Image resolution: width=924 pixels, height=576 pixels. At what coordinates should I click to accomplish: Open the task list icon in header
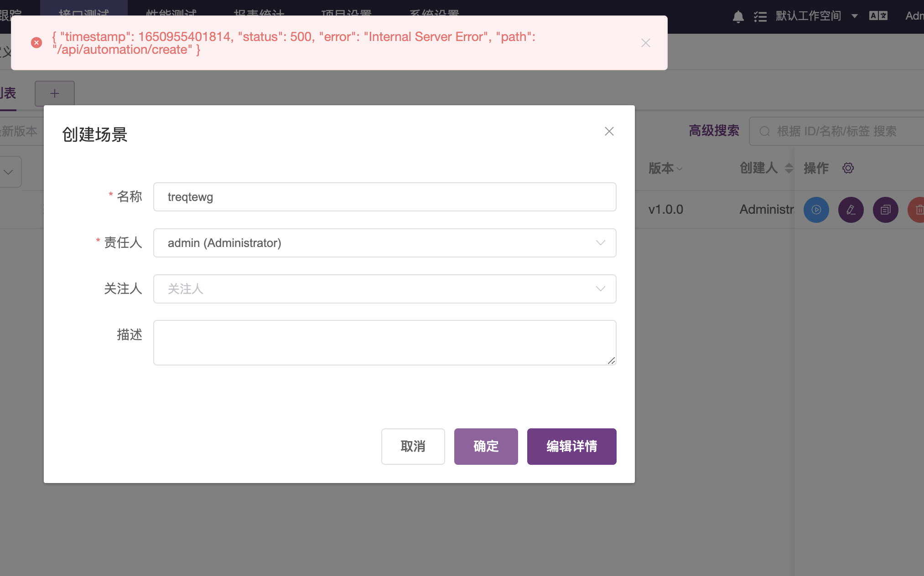[x=760, y=16]
